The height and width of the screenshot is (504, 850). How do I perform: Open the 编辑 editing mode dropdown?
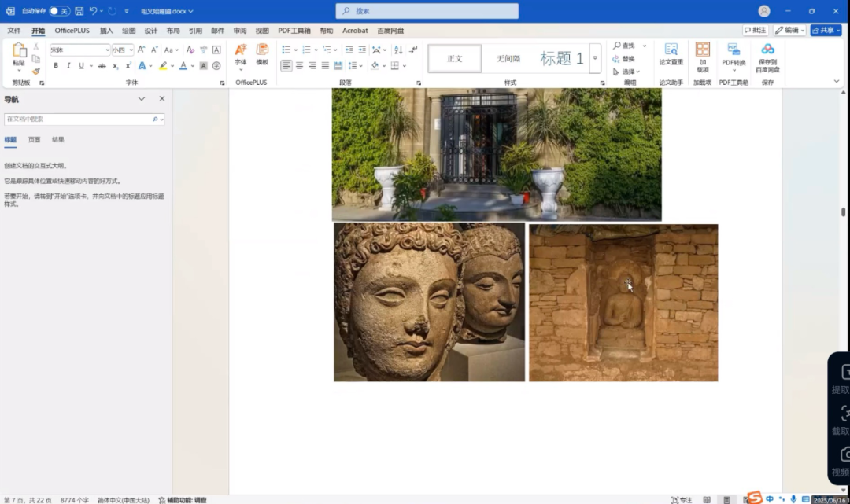(x=789, y=30)
